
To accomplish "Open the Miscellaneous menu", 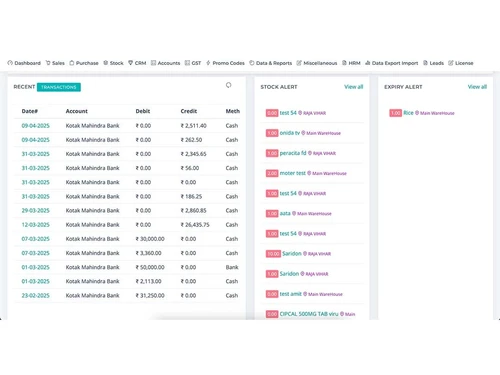I will [317, 63].
